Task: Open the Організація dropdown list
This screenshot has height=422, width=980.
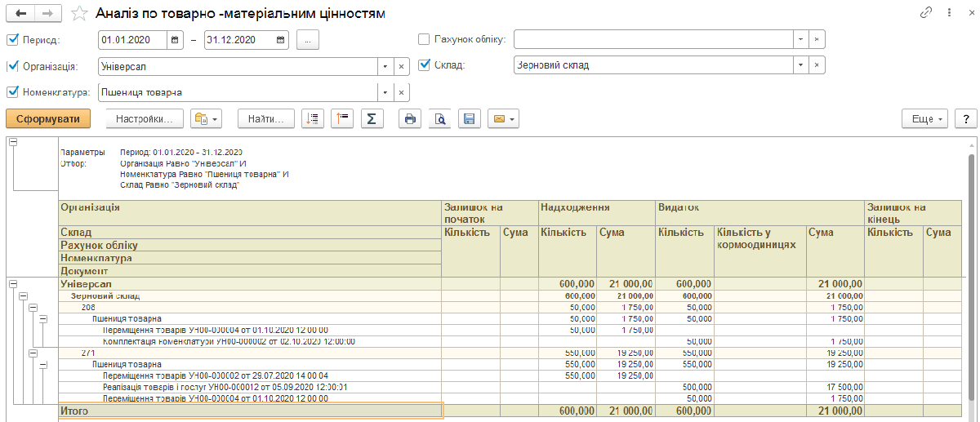Action: pos(385,66)
